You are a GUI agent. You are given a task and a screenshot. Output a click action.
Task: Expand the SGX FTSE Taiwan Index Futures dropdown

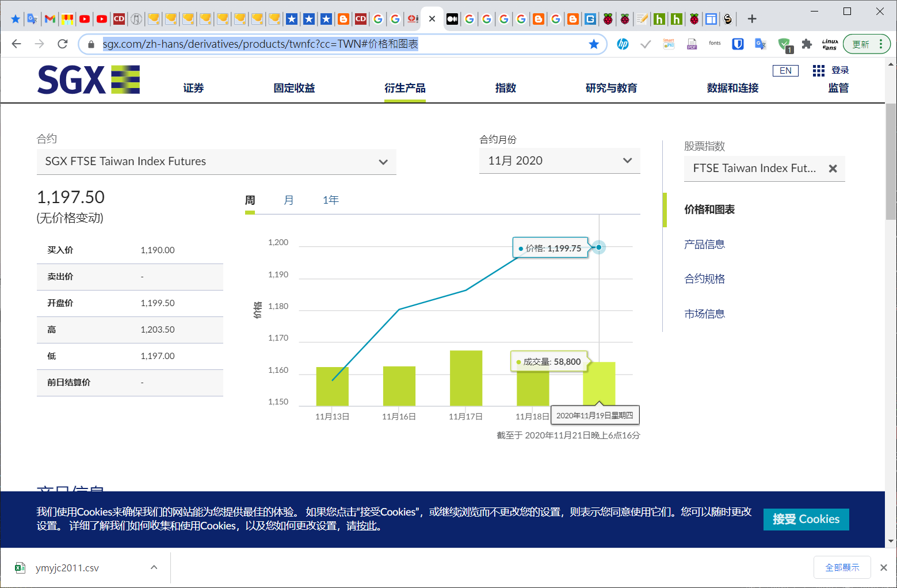216,162
